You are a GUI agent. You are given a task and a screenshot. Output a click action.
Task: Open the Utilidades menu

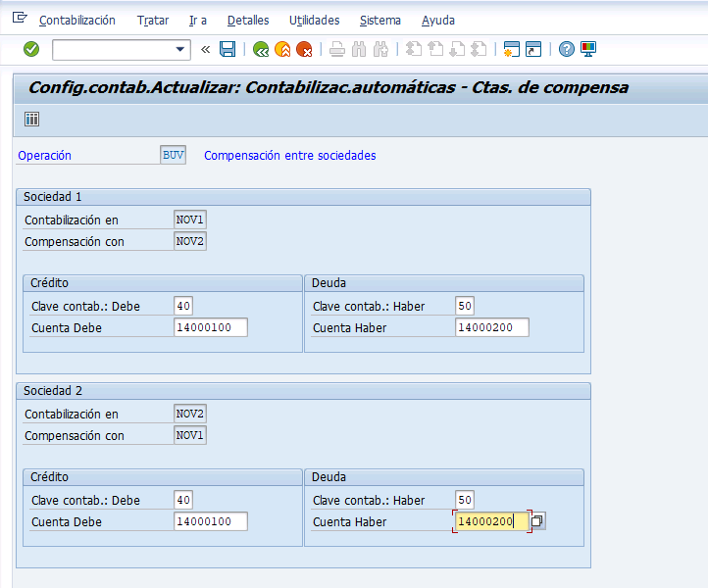click(x=314, y=21)
